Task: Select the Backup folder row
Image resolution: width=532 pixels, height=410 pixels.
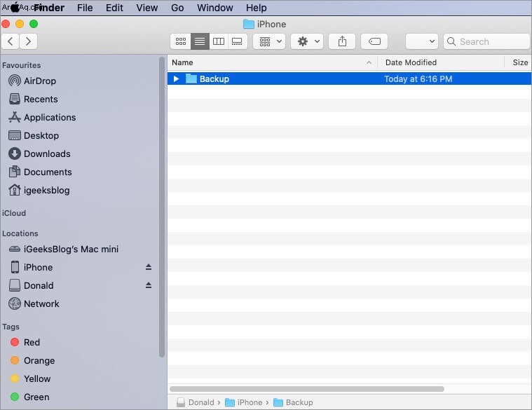Action: 349,78
